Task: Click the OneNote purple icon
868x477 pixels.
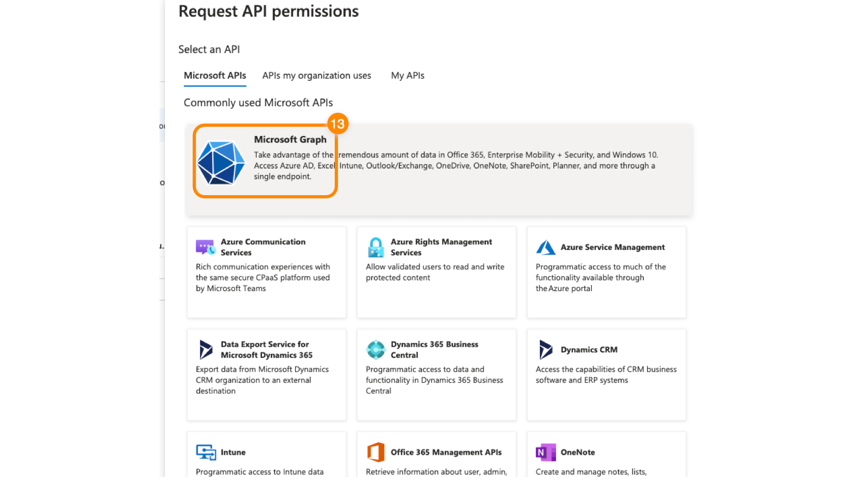Action: click(x=546, y=452)
